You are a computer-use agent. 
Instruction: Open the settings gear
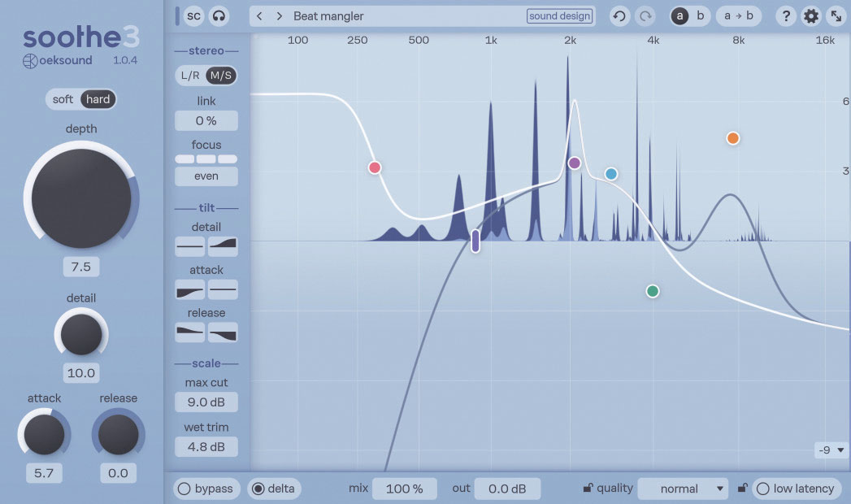[811, 16]
